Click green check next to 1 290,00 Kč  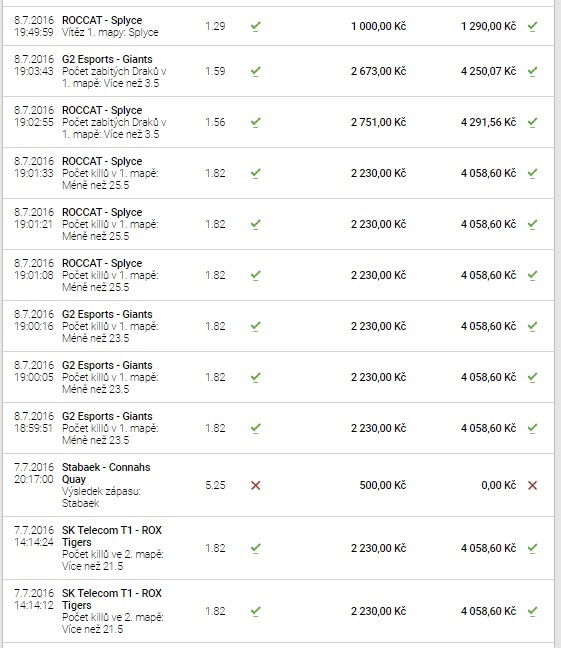coord(532,26)
